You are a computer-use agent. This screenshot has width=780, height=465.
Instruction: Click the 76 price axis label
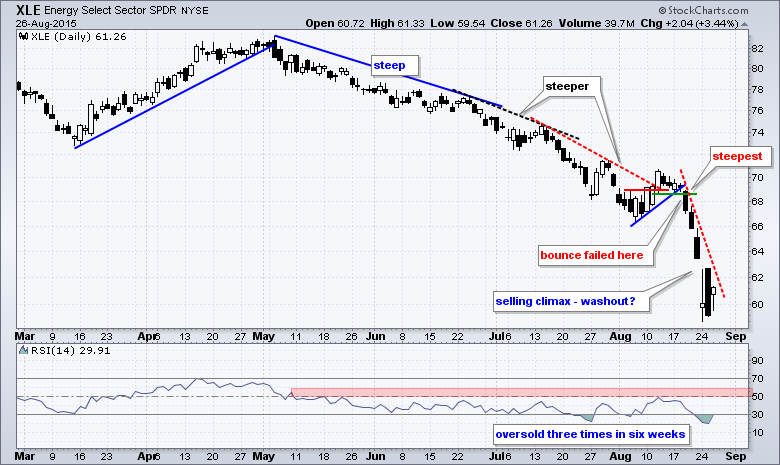point(757,110)
